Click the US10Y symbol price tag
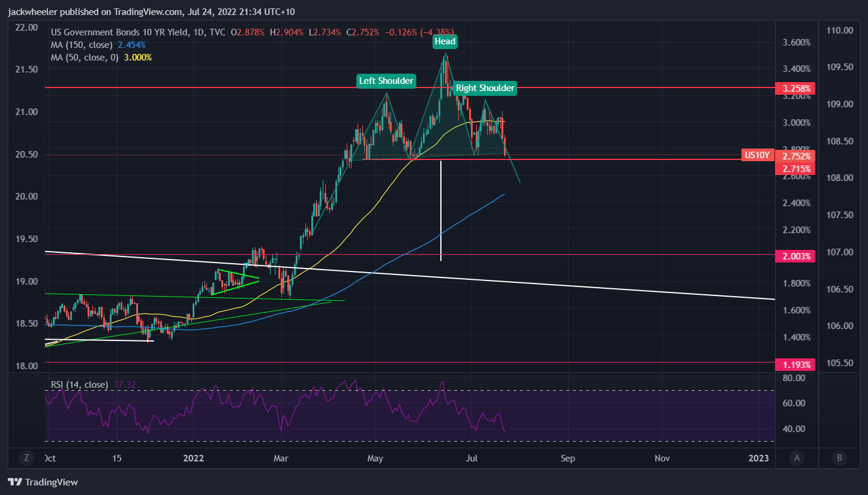868x495 pixels. (x=757, y=155)
